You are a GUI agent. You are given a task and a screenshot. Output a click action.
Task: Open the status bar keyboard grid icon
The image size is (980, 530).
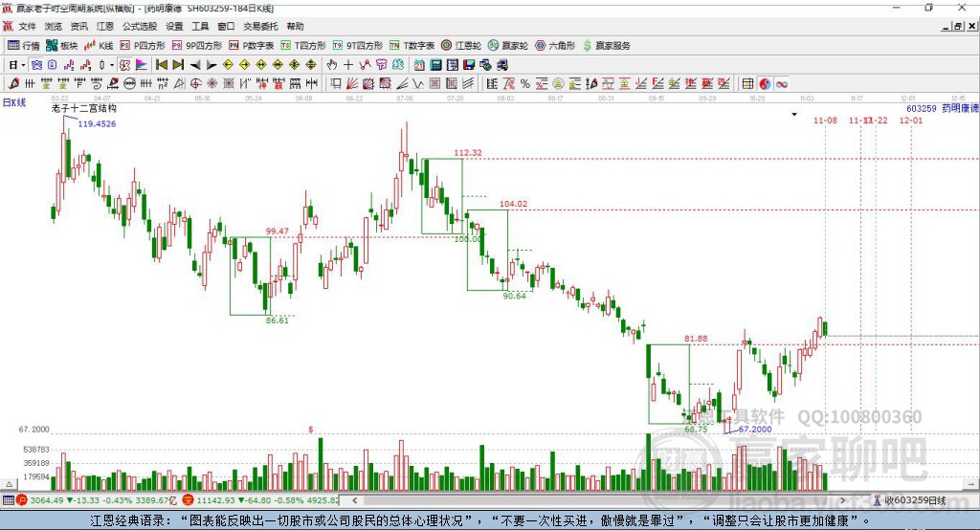click(x=8, y=500)
